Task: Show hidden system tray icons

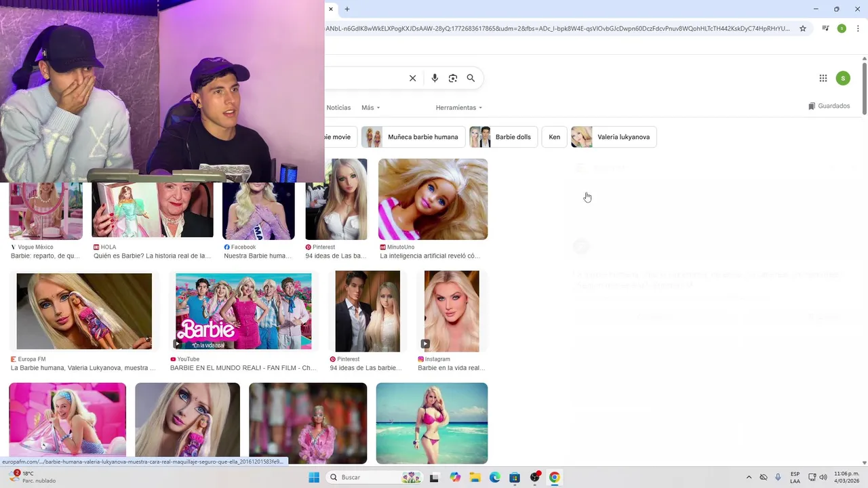Action: (749, 477)
